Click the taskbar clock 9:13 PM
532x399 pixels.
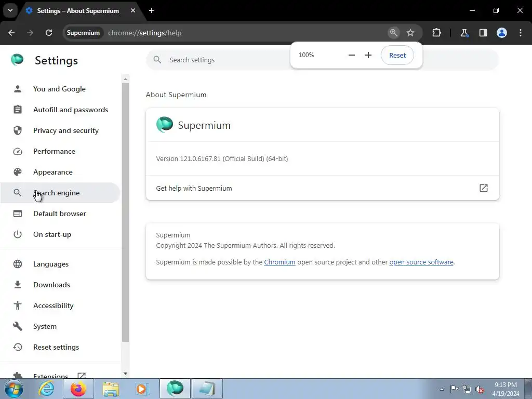tap(506, 385)
